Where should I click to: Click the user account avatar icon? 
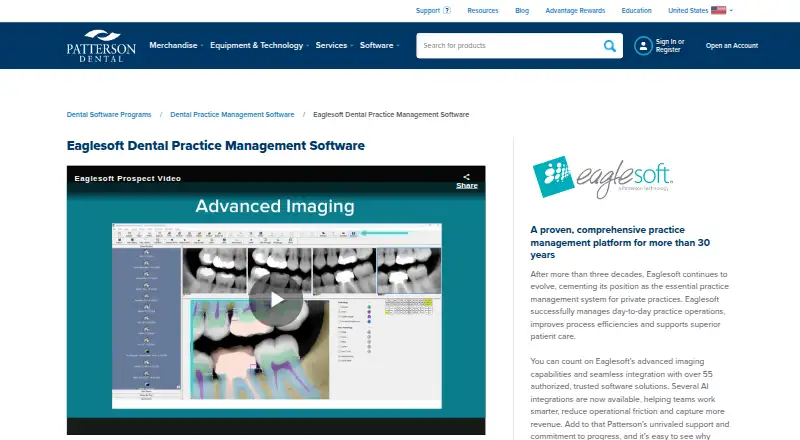point(643,46)
